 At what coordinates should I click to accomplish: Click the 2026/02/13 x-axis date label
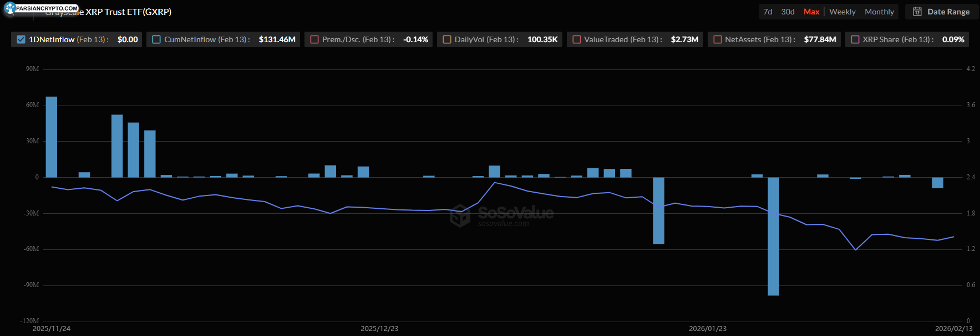pos(954,329)
